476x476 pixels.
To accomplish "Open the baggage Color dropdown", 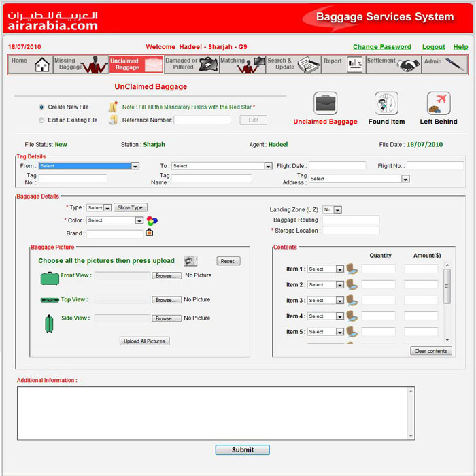I will click(x=139, y=220).
